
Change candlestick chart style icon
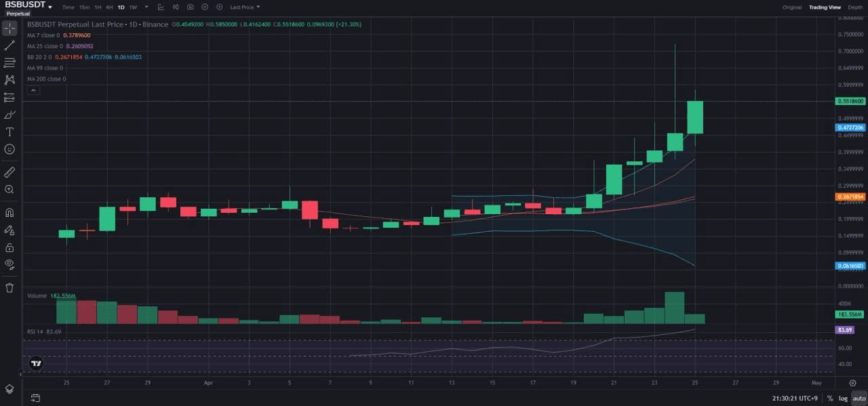click(x=175, y=7)
